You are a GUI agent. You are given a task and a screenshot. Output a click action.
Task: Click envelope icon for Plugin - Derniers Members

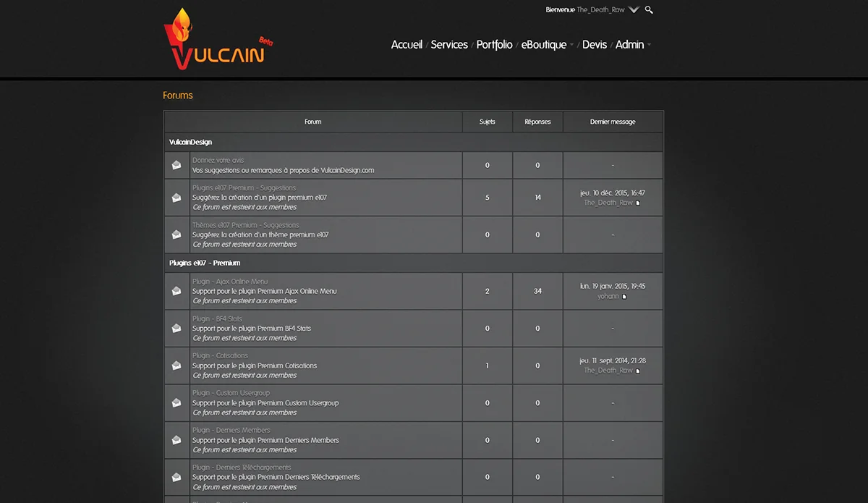click(176, 440)
